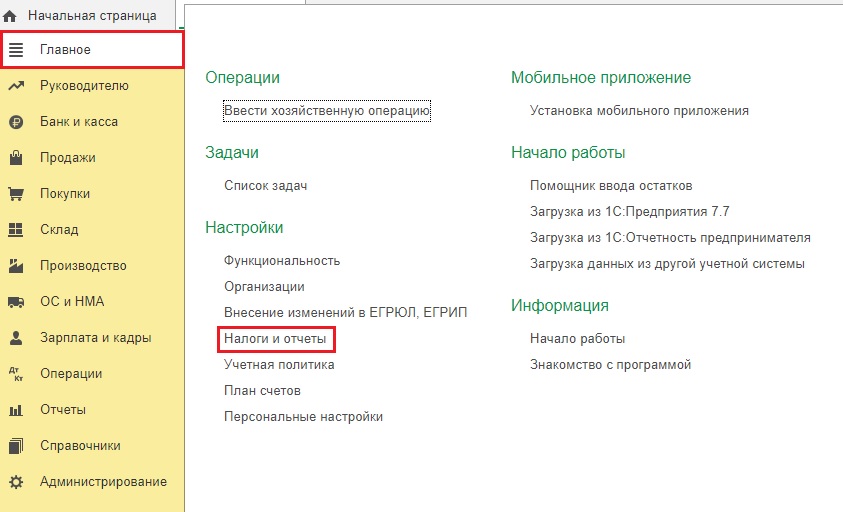843x512 pixels.
Task: Open the Банк и касса section
Action: (x=79, y=122)
